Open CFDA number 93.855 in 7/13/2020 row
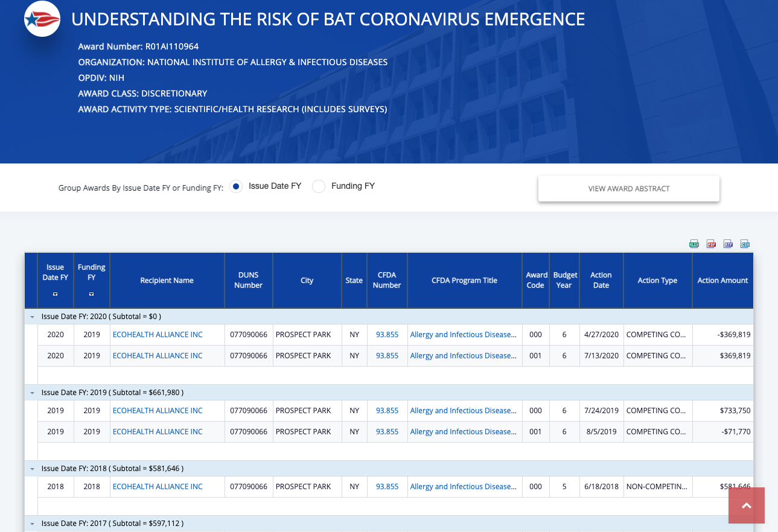 [387, 356]
